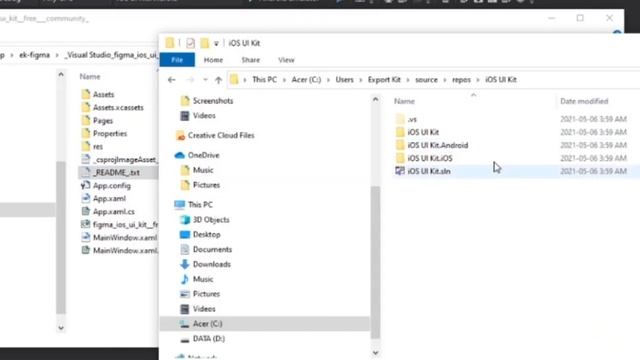Open the File ribbon tab
The height and width of the screenshot is (360, 640).
(177, 60)
